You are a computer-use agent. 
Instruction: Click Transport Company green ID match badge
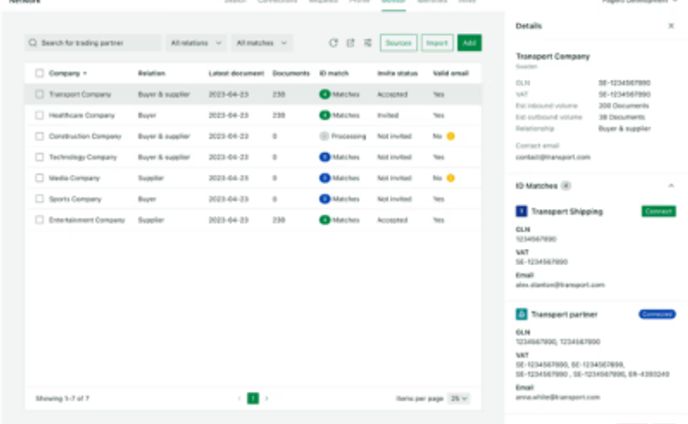coord(339,93)
